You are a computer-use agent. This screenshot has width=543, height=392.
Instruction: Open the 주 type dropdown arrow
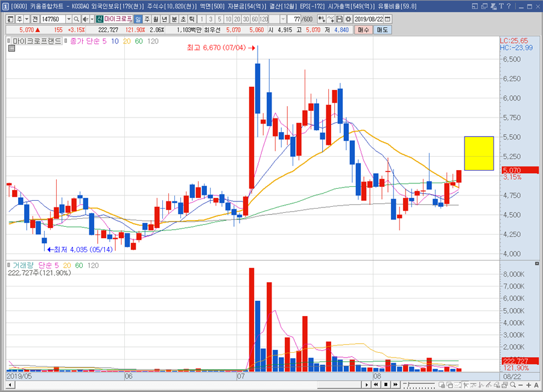click(x=27, y=19)
